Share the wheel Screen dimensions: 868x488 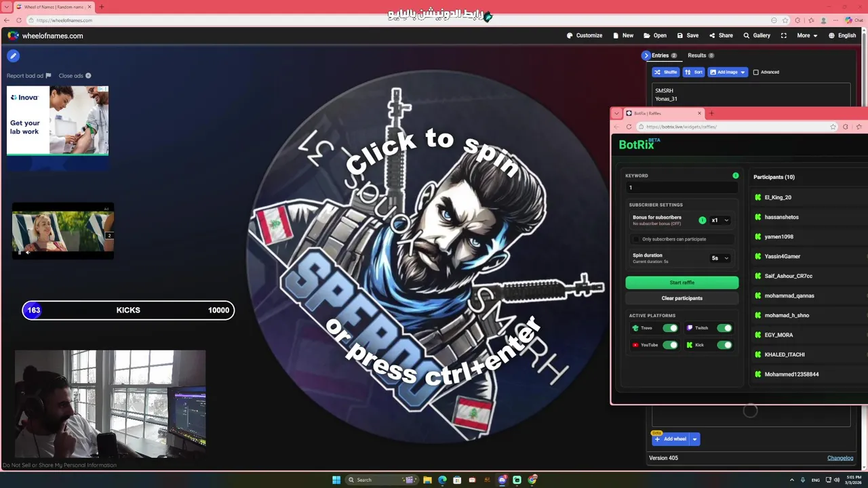click(x=721, y=35)
